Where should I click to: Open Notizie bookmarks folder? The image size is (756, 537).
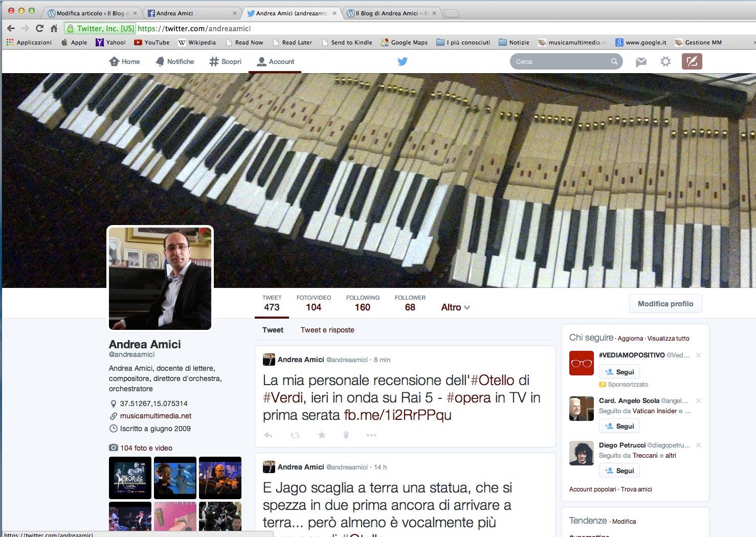point(514,42)
